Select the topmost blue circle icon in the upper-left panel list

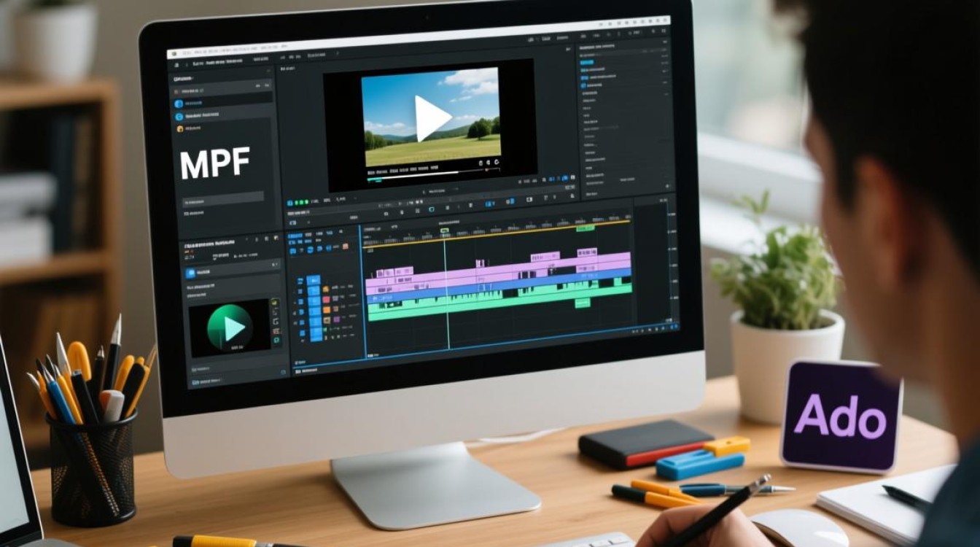pos(179,104)
